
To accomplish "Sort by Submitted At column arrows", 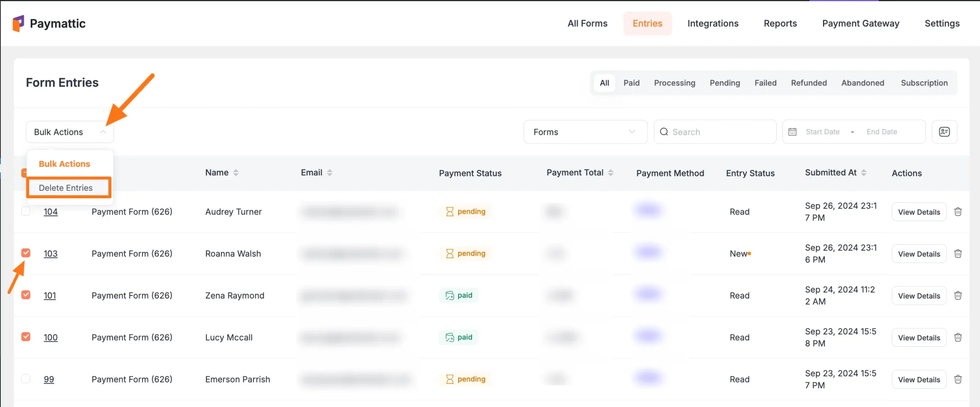I will click(864, 173).
